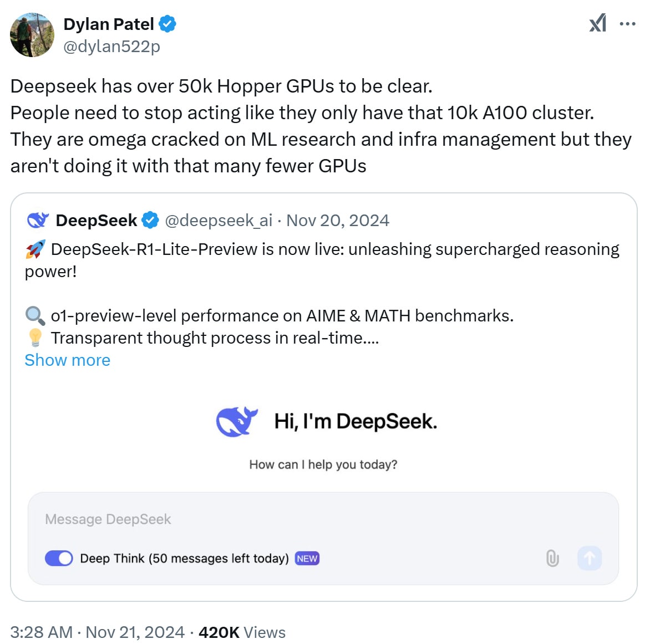The image size is (650, 644).
Task: Click the DeepSeek name in quoted tweet
Action: pos(97,221)
